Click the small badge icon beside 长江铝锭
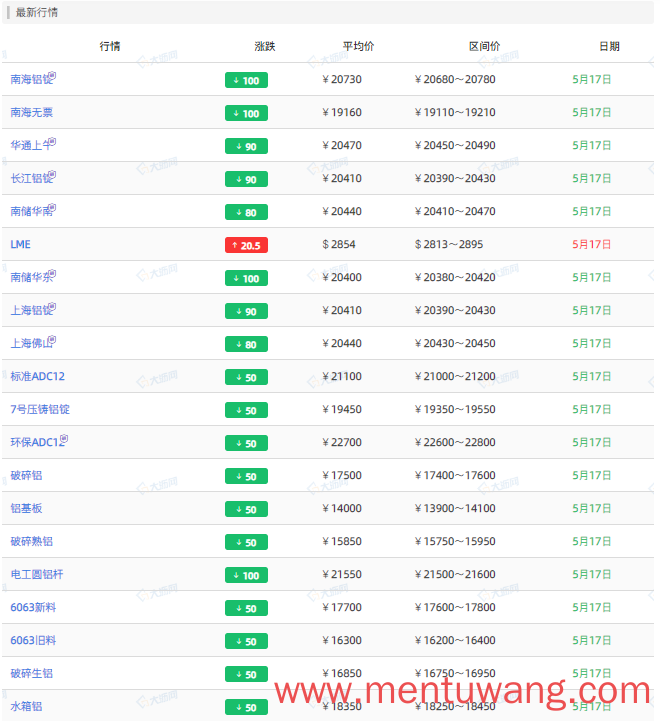 point(52,174)
